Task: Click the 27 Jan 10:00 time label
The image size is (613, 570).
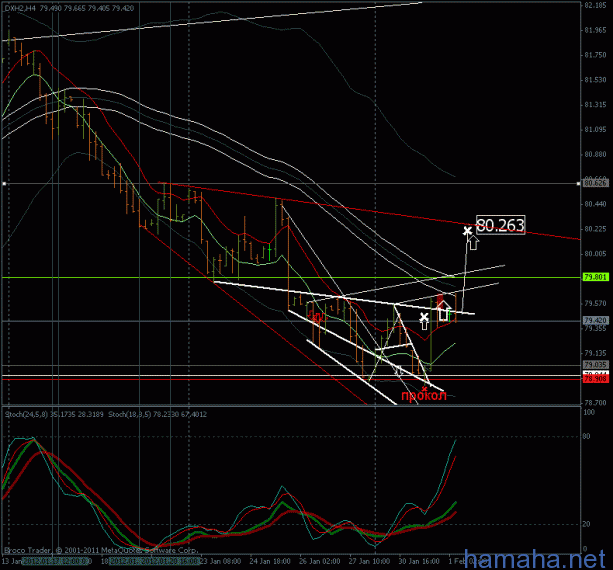Action: (x=369, y=561)
